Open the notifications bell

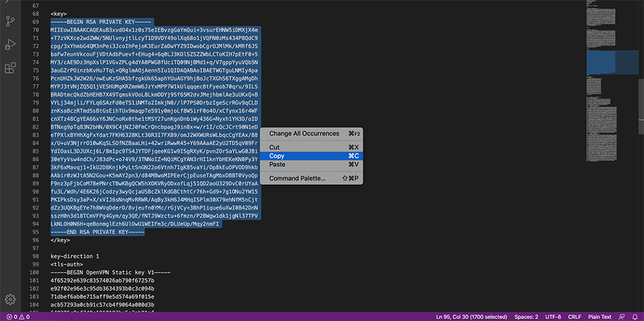[x=634, y=317]
